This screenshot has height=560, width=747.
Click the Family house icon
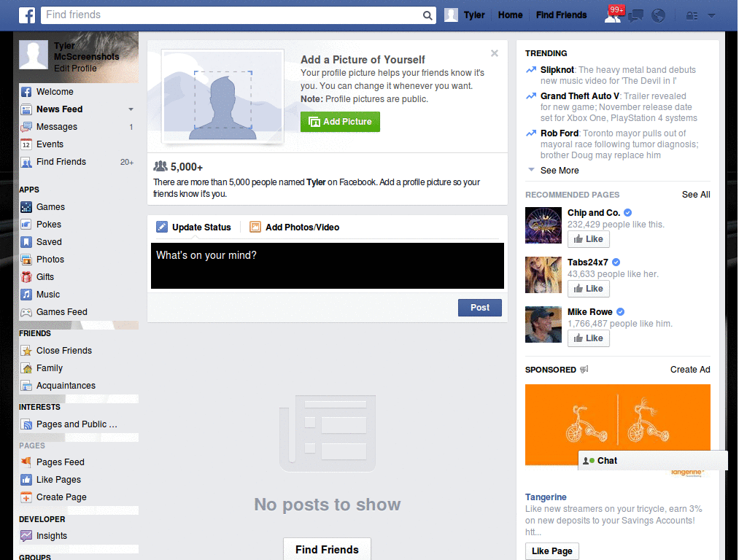point(26,368)
